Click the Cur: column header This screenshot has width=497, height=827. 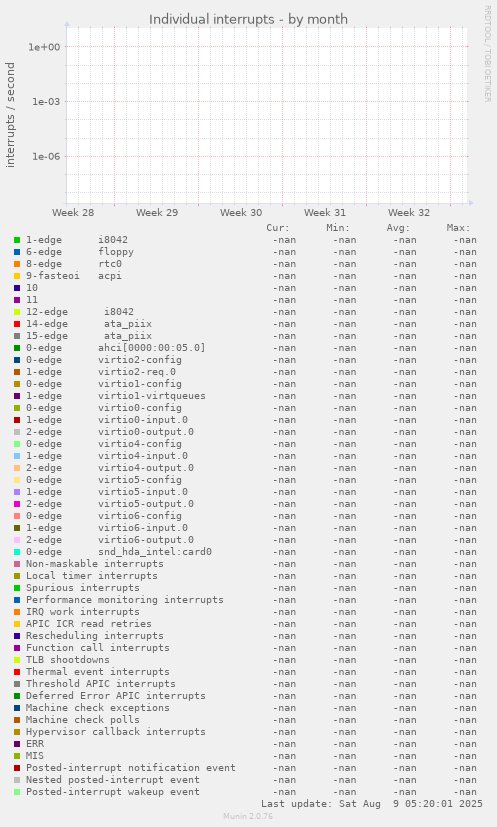click(278, 228)
